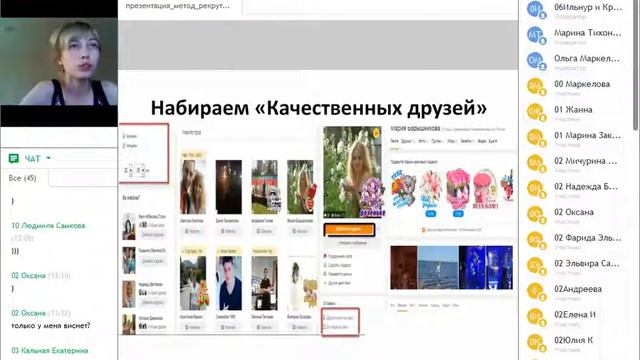
Task: Click avatar of Марина Тихон participant
Action: [x=536, y=35]
